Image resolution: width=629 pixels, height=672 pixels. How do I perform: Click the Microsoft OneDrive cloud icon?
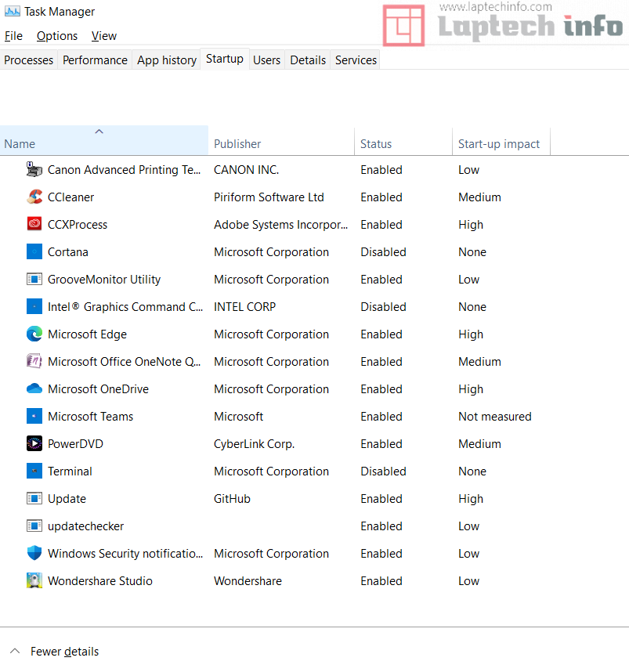click(34, 388)
